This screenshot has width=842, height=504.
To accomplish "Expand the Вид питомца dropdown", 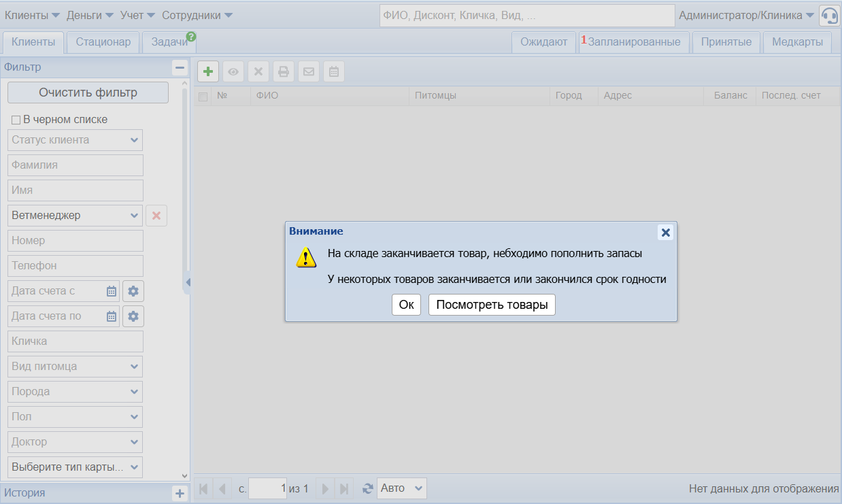I will pos(75,367).
